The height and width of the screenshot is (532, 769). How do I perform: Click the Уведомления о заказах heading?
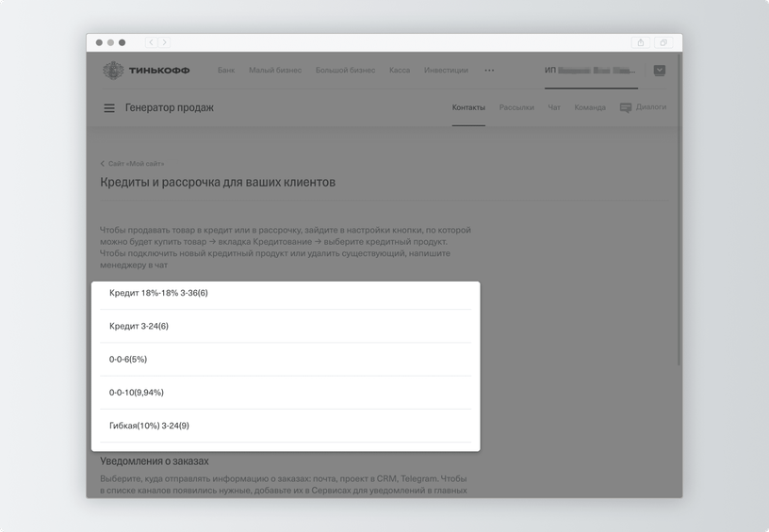[155, 461]
